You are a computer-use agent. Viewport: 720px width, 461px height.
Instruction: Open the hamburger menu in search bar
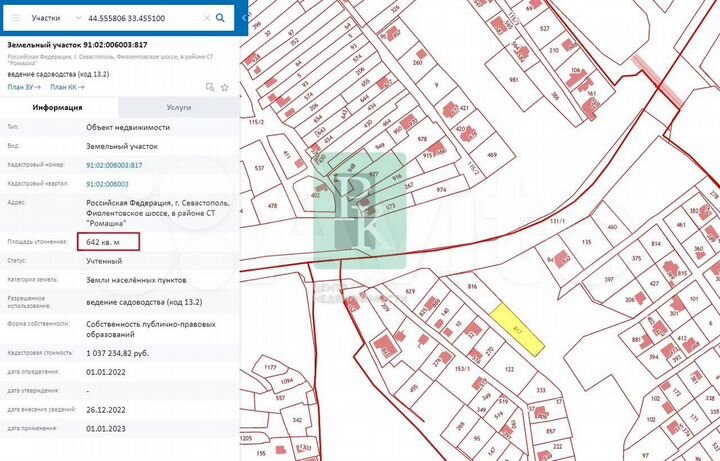[x=16, y=18]
